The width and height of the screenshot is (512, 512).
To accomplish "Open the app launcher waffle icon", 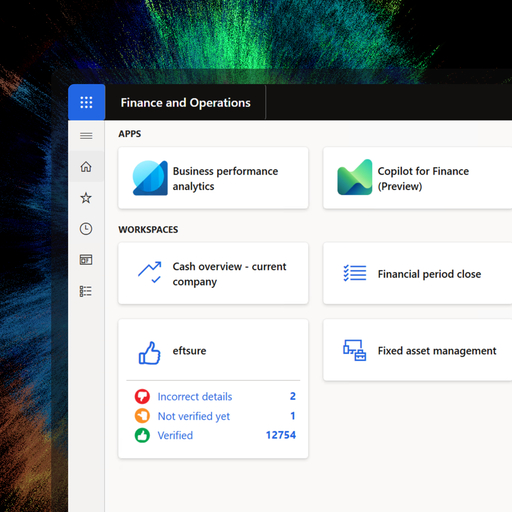I will pos(86,102).
